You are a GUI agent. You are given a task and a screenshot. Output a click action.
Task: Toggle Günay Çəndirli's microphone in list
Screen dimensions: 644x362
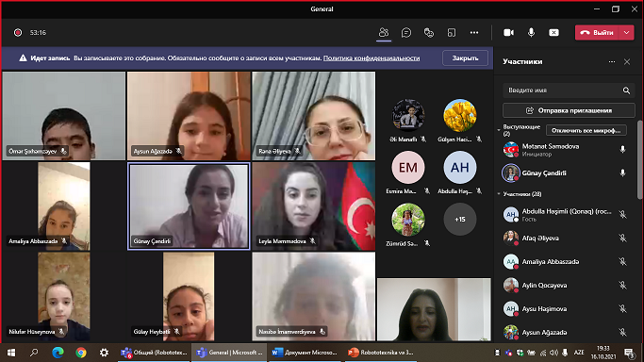622,173
